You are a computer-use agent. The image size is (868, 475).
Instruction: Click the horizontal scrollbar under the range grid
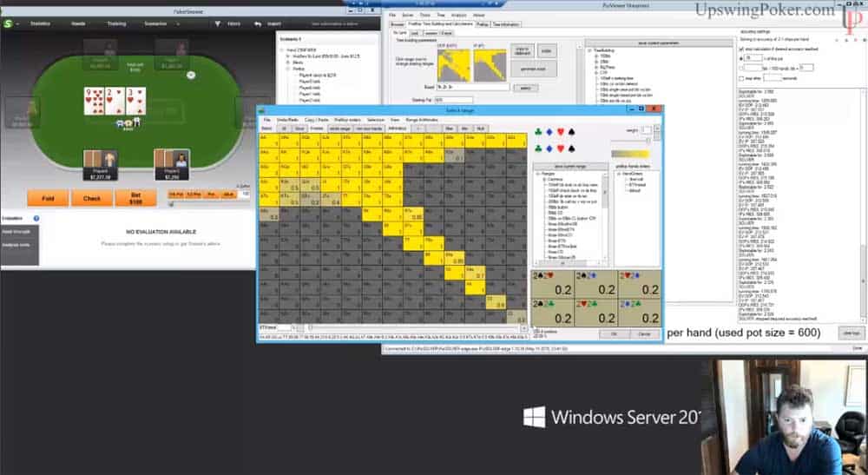click(x=413, y=328)
